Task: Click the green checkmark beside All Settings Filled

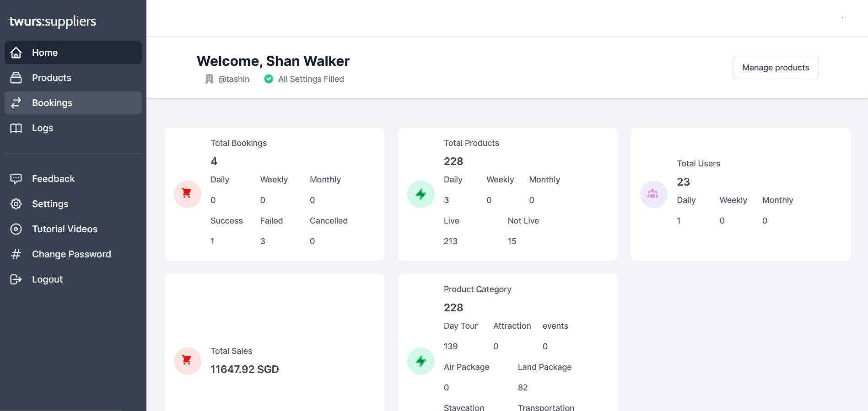Action: (269, 79)
